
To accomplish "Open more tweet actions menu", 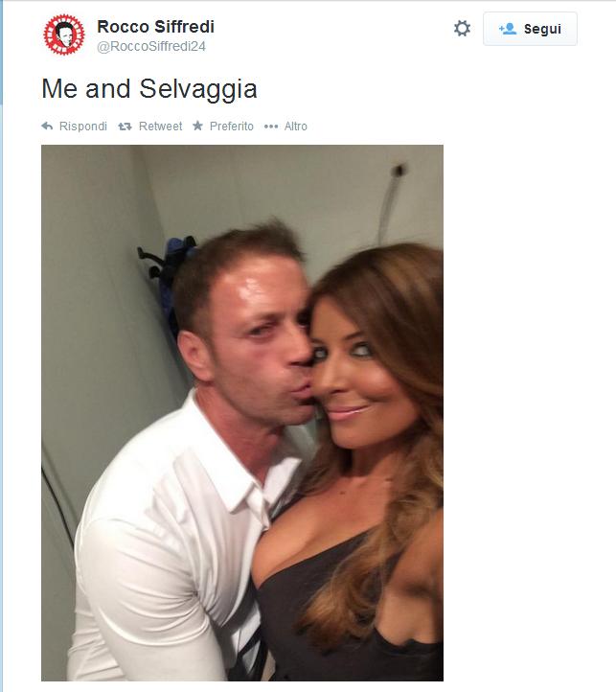I will pyautogui.click(x=285, y=127).
